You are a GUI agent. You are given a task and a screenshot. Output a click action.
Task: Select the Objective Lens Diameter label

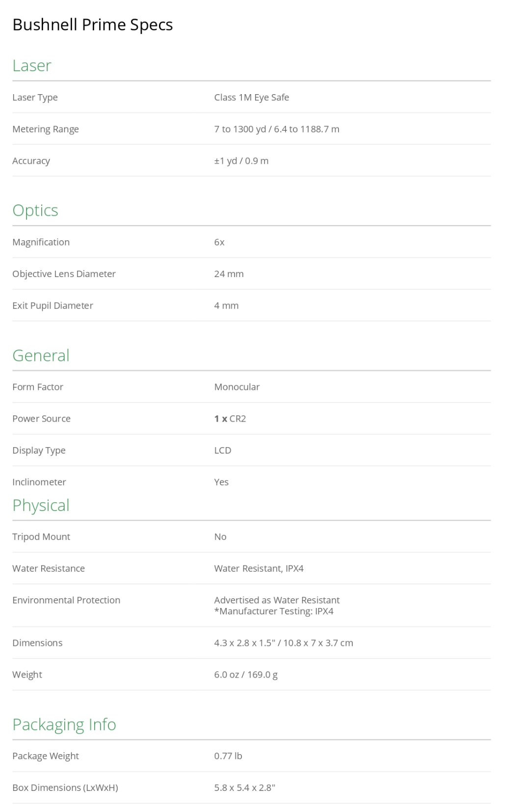click(x=64, y=274)
